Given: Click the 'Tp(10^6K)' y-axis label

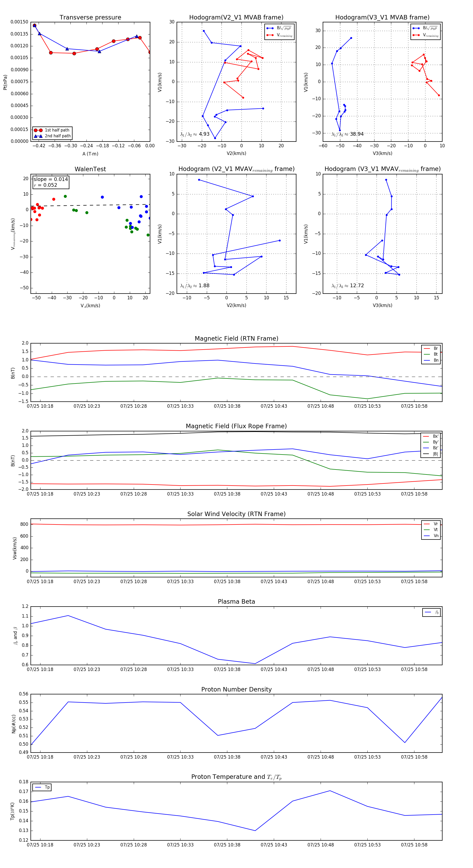Looking at the screenshot, I should pos(13,811).
